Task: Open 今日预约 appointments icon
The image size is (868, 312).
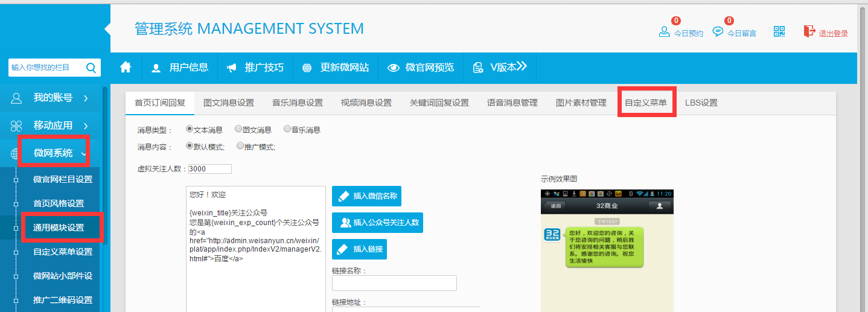Action: 665,31
